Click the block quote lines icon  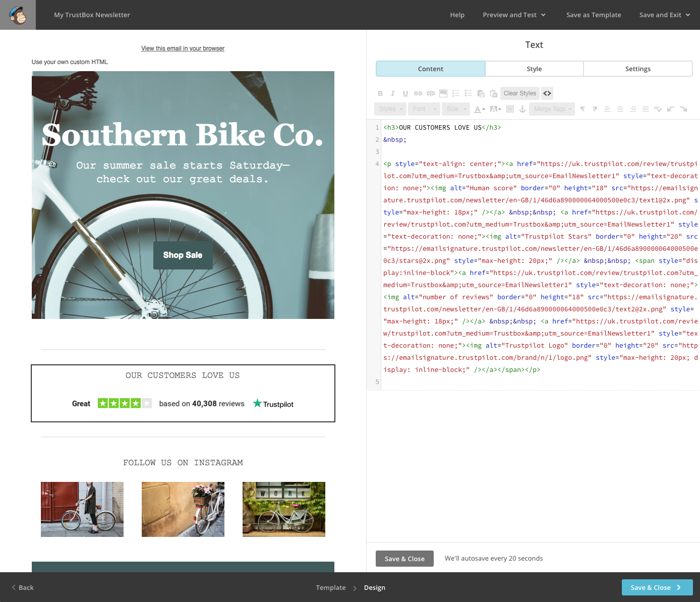(510, 109)
